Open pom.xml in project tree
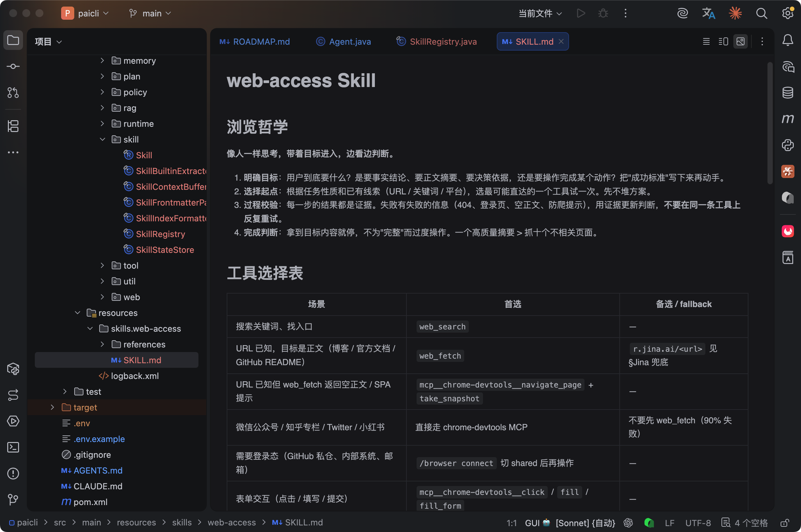 pos(84,502)
